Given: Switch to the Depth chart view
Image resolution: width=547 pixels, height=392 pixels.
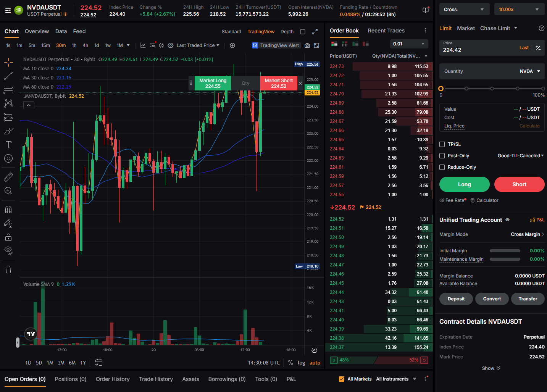Looking at the screenshot, I should 287,32.
